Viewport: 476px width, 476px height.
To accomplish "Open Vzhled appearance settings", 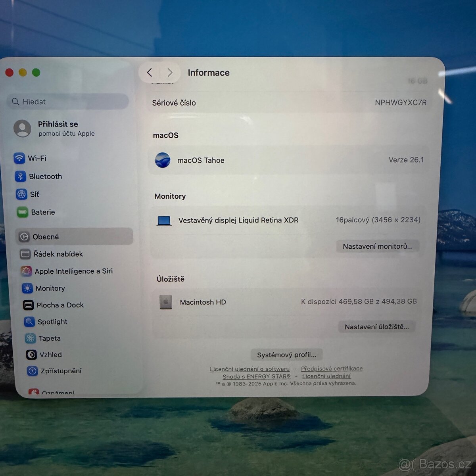I will (50, 355).
